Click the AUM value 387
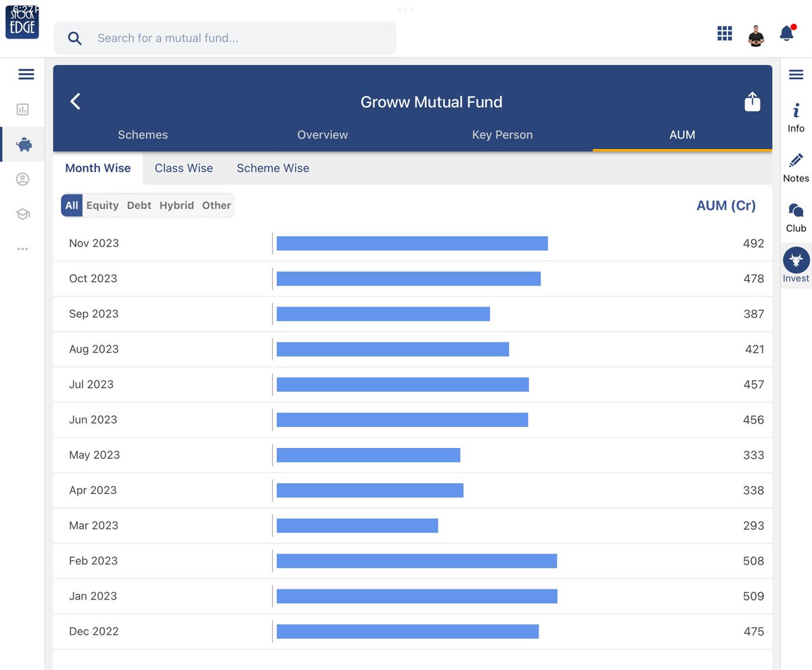 coord(753,313)
